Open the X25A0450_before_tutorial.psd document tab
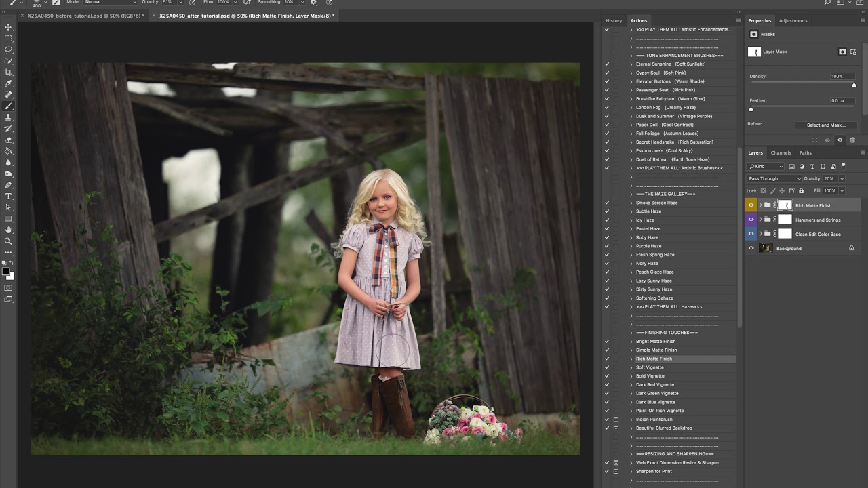 (x=84, y=16)
